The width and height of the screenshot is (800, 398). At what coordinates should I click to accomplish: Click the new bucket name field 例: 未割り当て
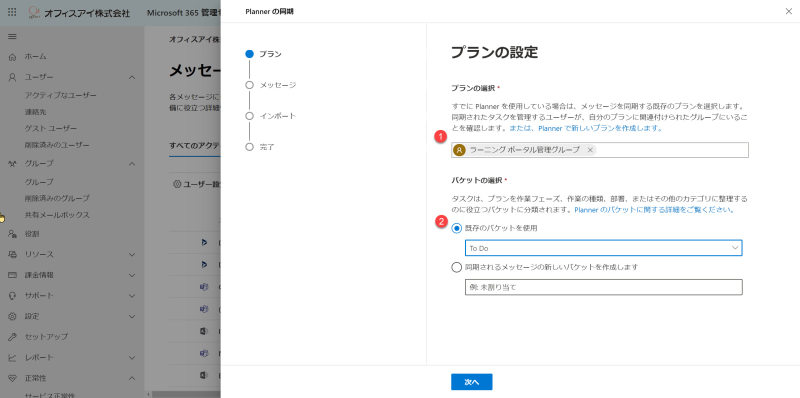tap(603, 287)
